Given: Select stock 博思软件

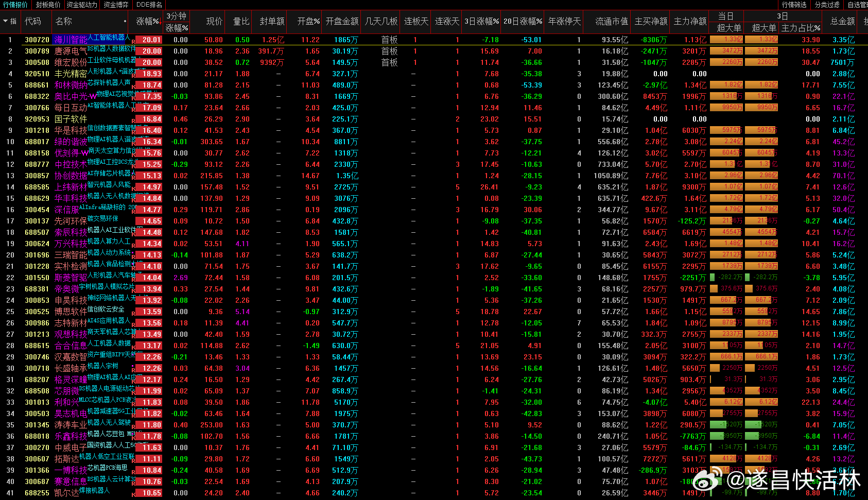Looking at the screenshot, I should 71,312.
